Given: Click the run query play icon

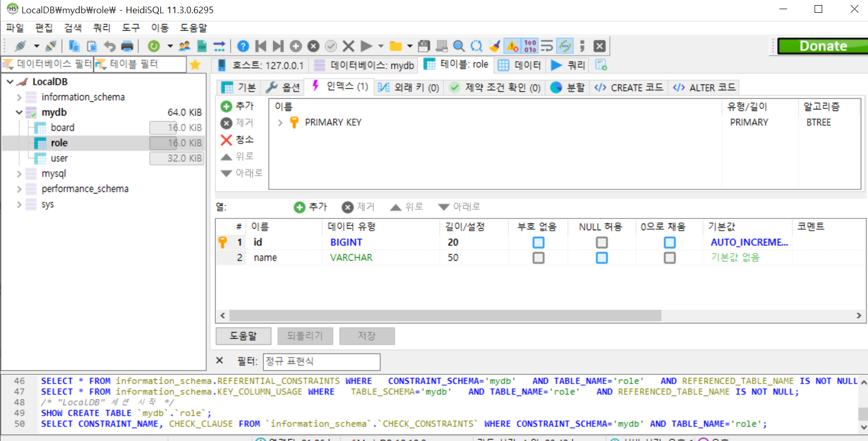Looking at the screenshot, I should click(366, 46).
